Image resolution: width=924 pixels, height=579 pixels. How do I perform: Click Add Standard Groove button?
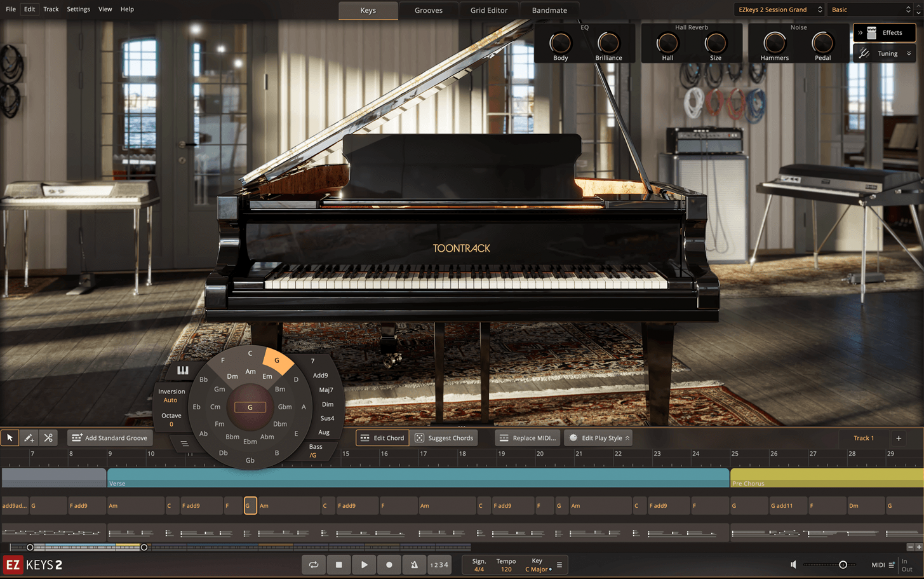tap(110, 438)
